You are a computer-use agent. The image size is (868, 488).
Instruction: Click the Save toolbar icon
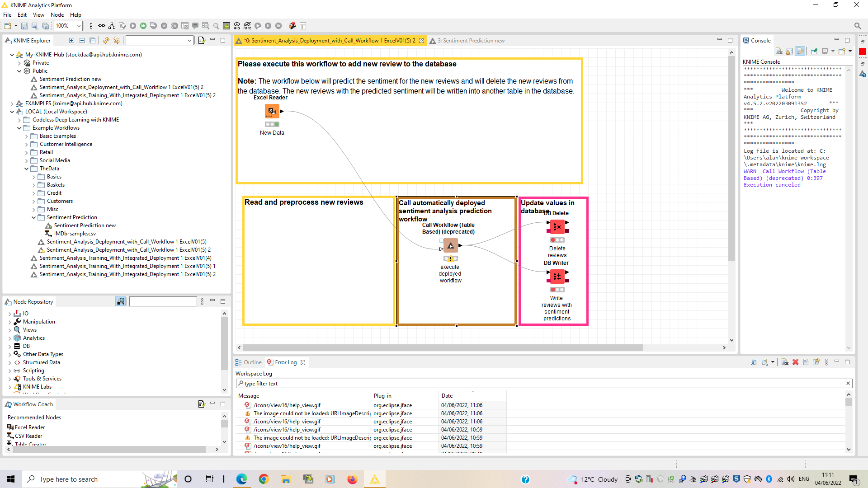[x=24, y=26]
